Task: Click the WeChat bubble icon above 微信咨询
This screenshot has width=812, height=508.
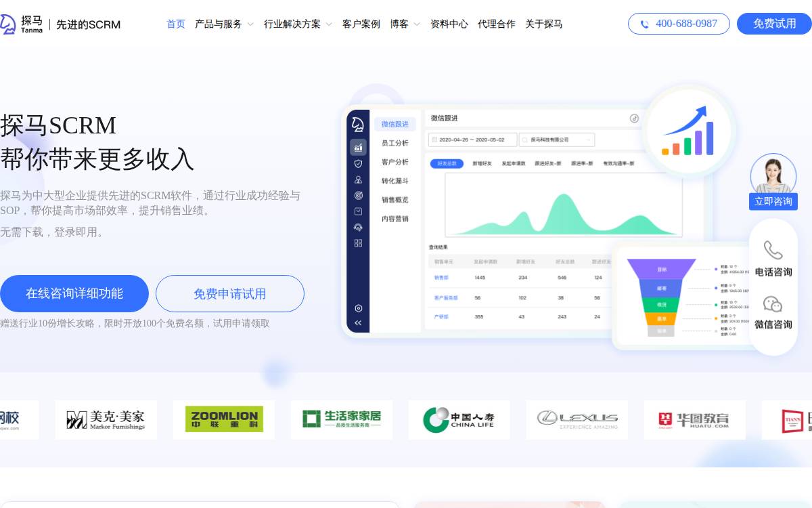Action: [773, 304]
